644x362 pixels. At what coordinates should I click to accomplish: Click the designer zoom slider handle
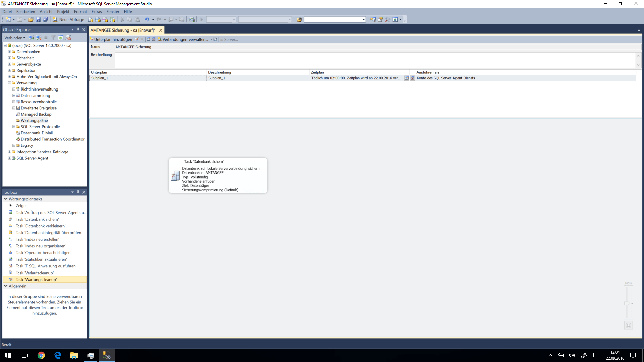click(627, 303)
